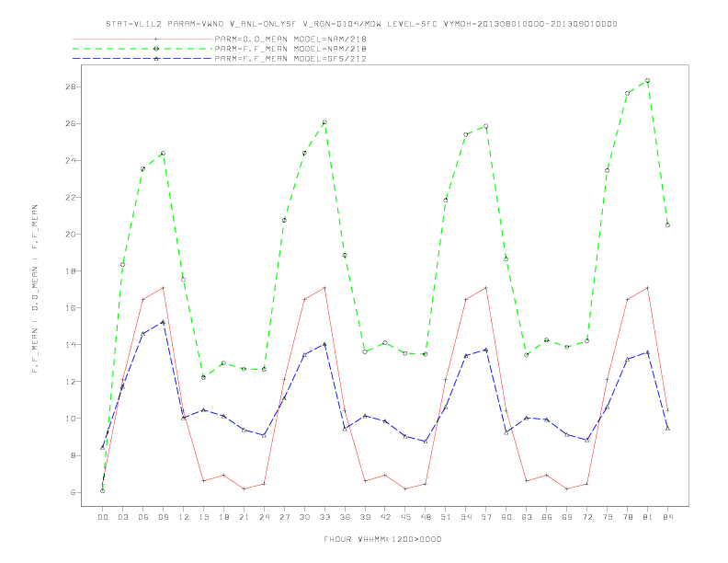Click y-axis tick label 18
Viewport: 728px width, 563px height.
(x=71, y=270)
